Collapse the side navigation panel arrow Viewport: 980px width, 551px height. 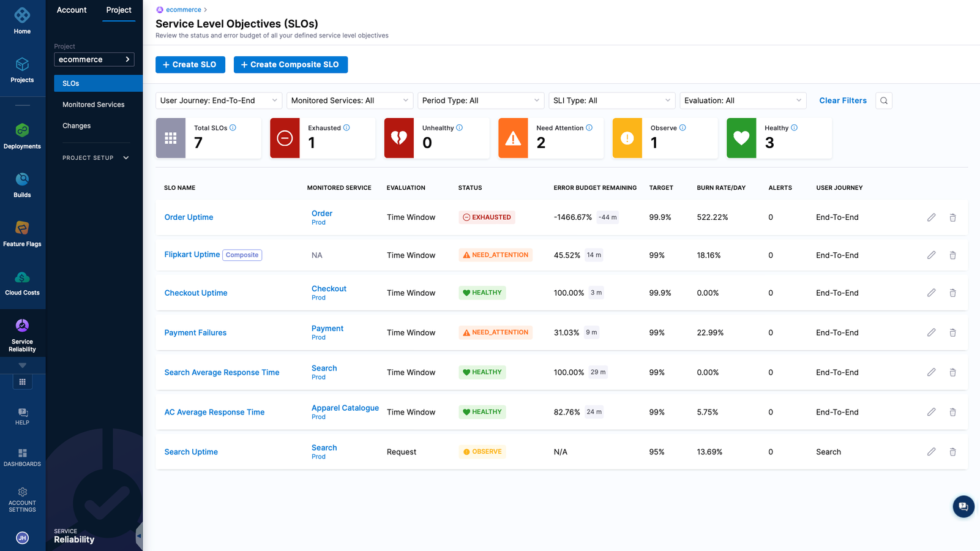139,536
